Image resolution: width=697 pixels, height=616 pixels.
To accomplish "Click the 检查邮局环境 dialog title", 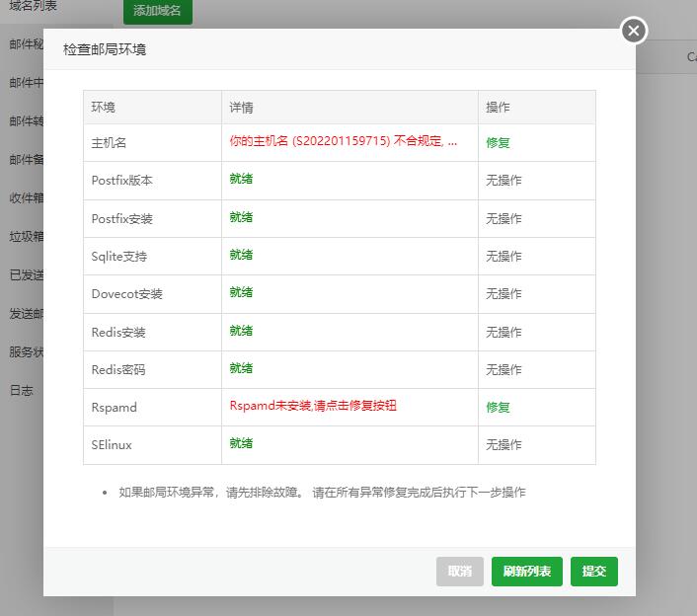I will pyautogui.click(x=105, y=49).
